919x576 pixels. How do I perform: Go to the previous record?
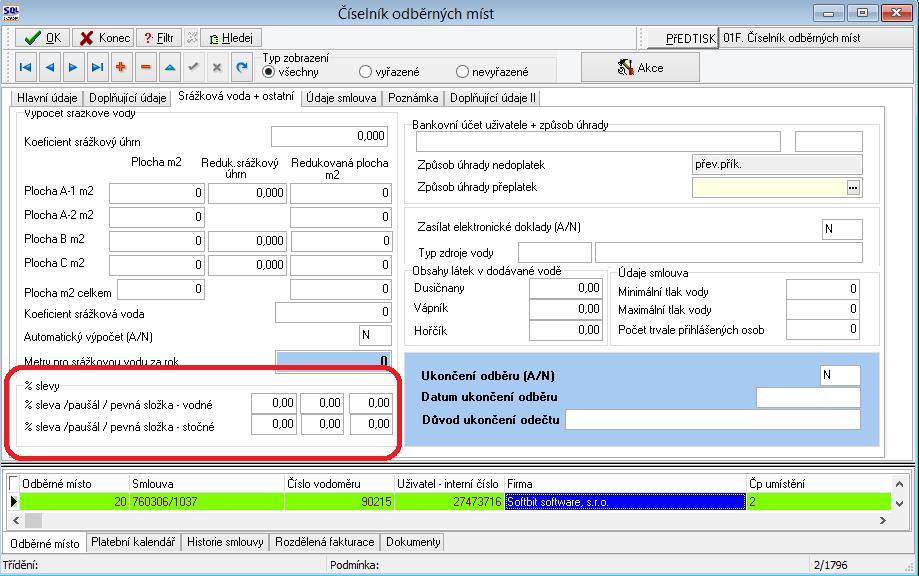[x=50, y=67]
